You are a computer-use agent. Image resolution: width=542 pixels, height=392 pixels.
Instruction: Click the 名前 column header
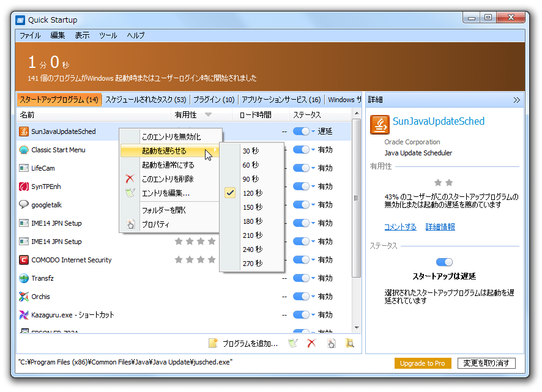coord(94,115)
